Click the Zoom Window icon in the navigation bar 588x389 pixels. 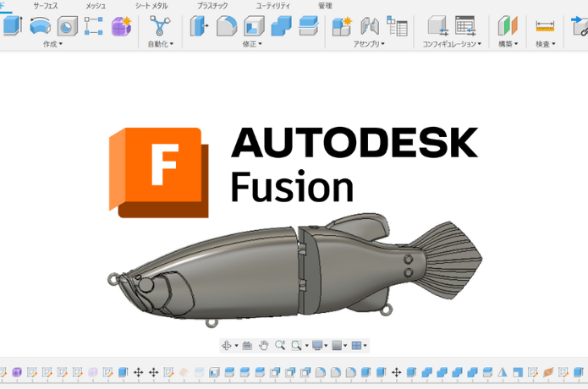click(x=296, y=346)
